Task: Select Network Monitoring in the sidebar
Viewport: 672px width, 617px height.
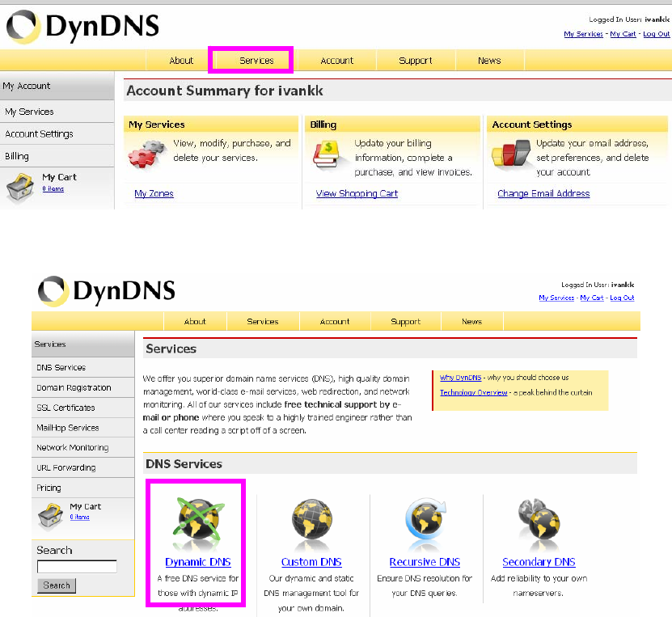Action: [82, 448]
